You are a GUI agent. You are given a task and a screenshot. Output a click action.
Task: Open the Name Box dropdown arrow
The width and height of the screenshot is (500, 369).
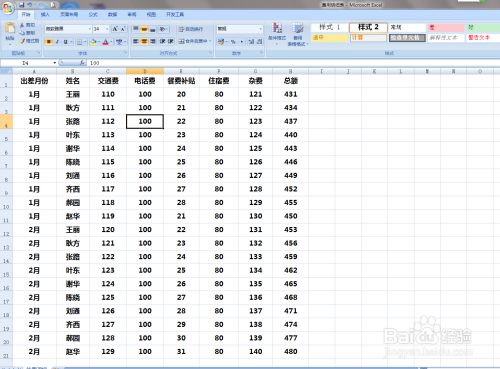55,63
